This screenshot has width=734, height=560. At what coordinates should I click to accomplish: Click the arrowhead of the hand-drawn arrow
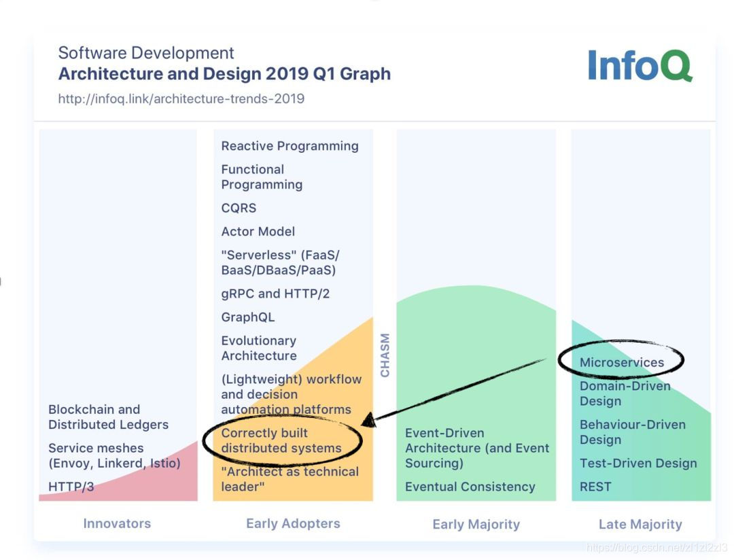coord(368,421)
